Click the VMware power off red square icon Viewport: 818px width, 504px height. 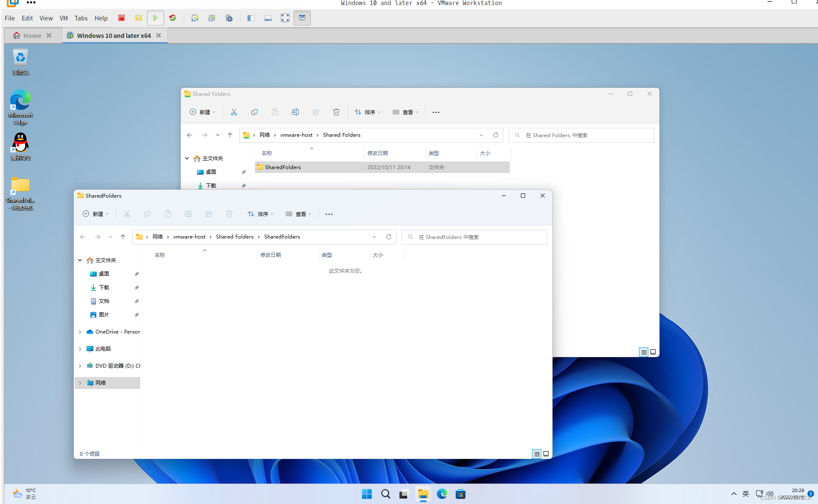121,18
